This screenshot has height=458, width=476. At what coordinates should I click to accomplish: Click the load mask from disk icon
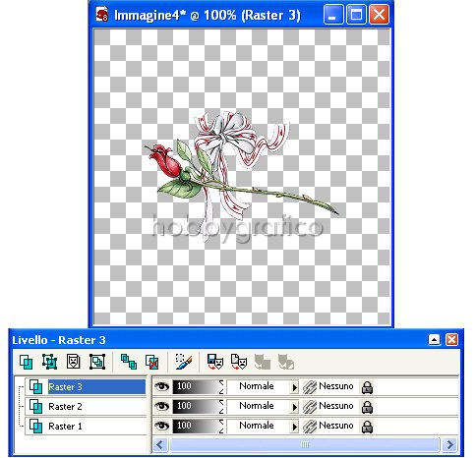(215, 362)
